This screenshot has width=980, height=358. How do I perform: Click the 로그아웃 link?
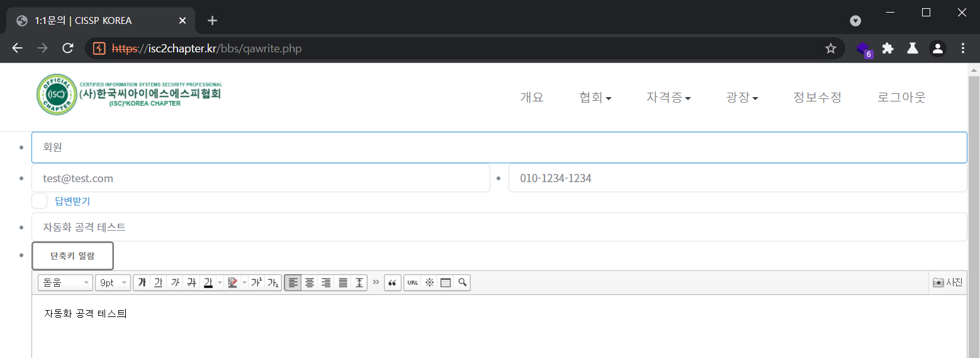point(901,98)
